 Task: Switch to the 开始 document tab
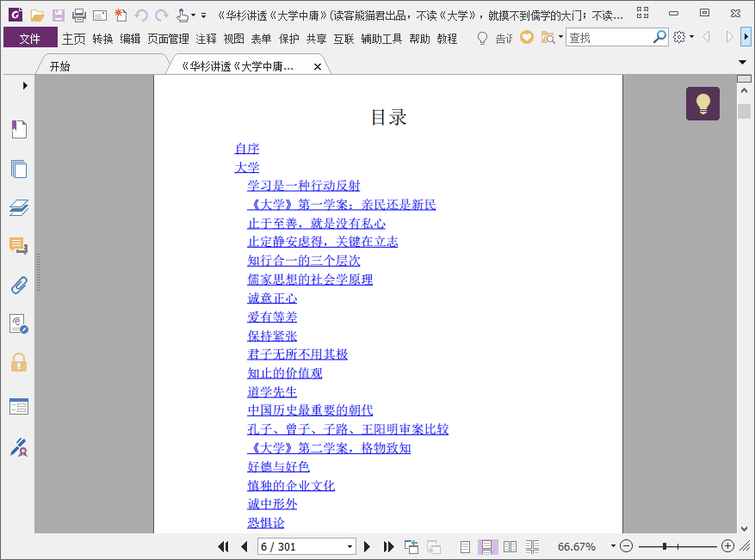coord(59,66)
